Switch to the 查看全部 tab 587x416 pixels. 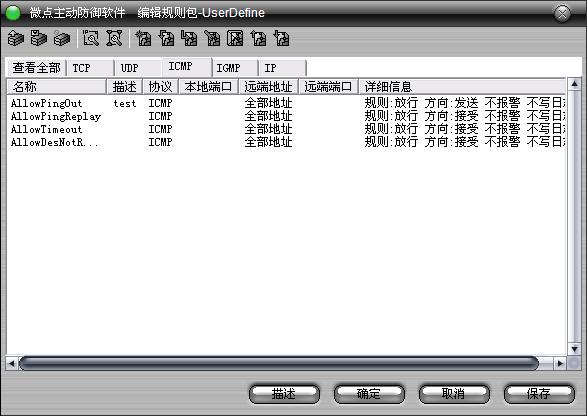point(37,68)
